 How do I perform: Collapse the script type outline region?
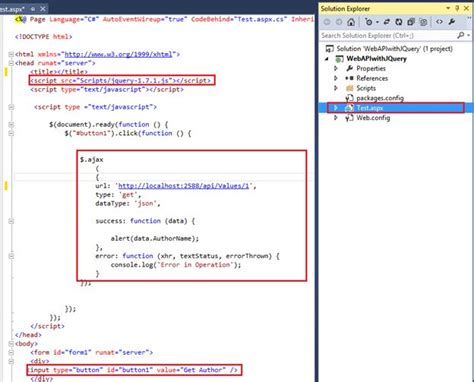(x=11, y=107)
